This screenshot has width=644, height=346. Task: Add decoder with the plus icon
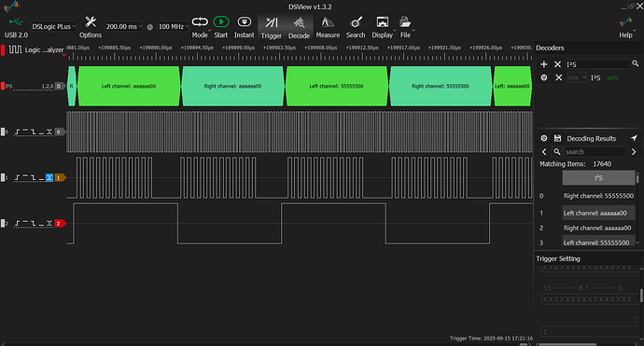coord(544,64)
